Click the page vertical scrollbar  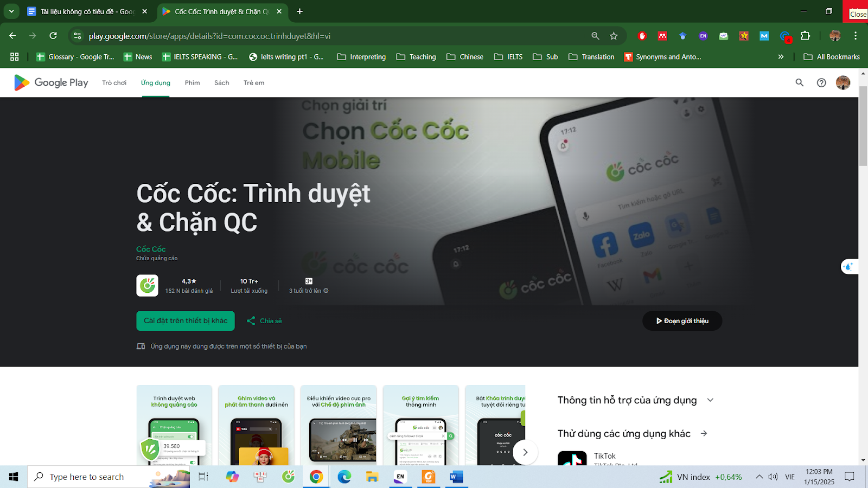point(863,126)
